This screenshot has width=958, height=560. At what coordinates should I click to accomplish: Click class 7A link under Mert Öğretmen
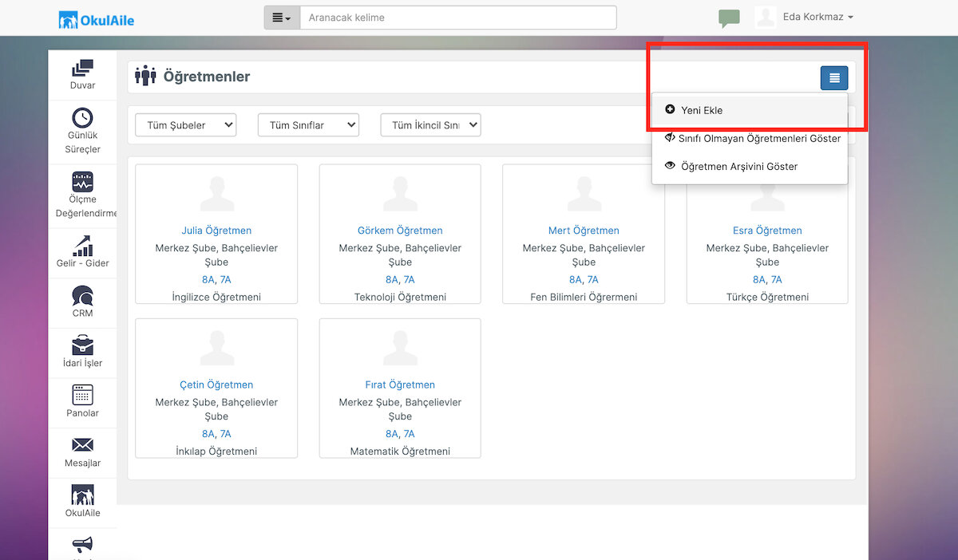(x=593, y=279)
